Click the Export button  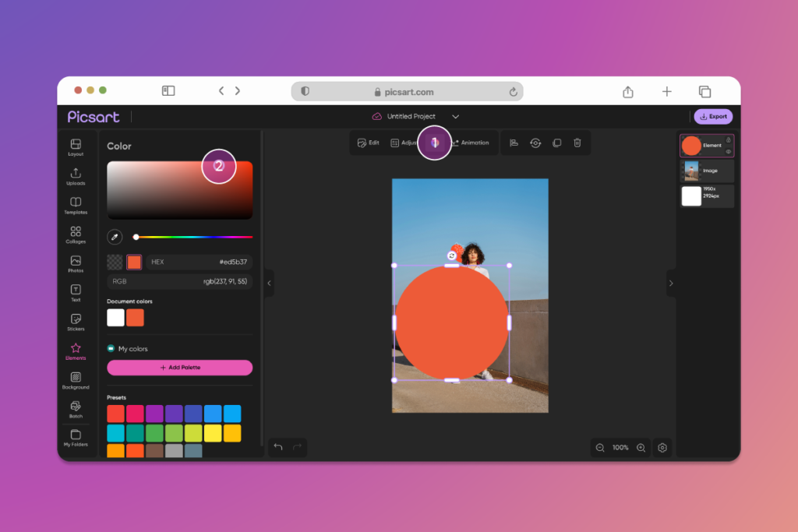pyautogui.click(x=712, y=116)
